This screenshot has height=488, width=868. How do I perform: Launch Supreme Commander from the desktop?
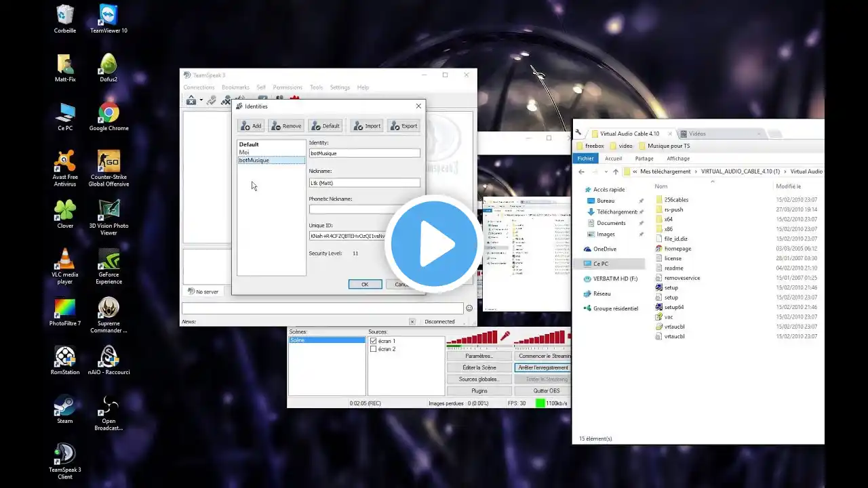(108, 314)
